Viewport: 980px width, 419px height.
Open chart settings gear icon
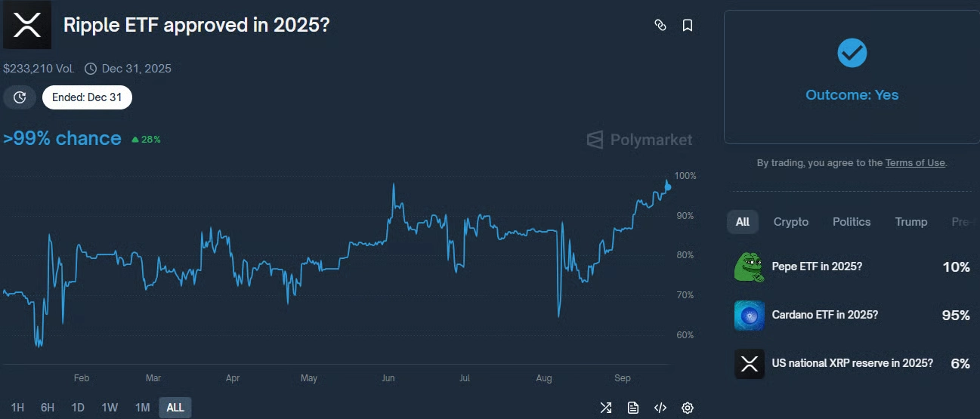687,408
